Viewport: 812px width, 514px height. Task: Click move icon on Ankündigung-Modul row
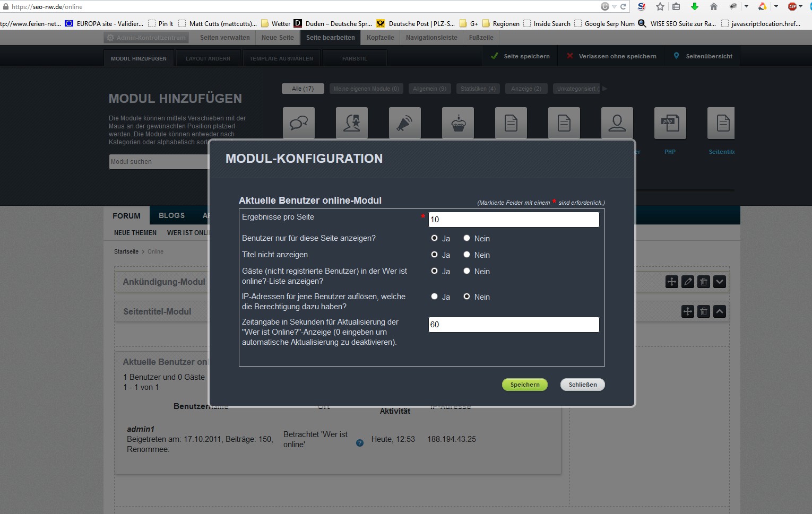pos(672,282)
